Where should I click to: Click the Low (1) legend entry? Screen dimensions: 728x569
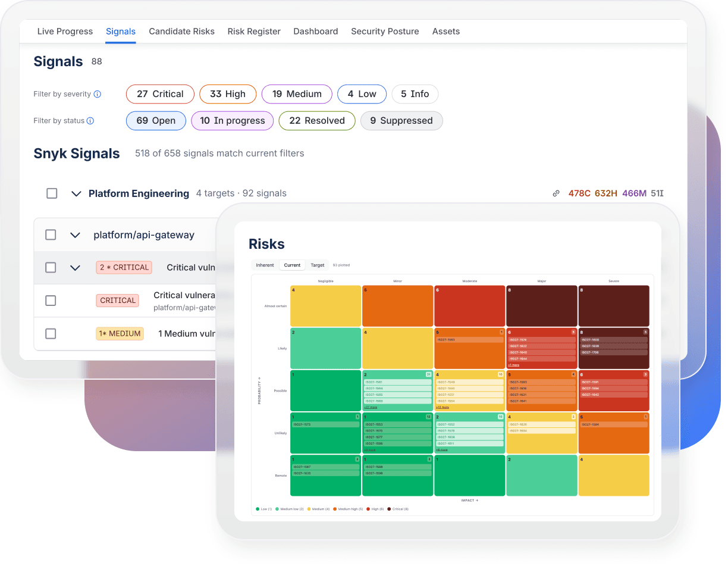click(x=264, y=509)
